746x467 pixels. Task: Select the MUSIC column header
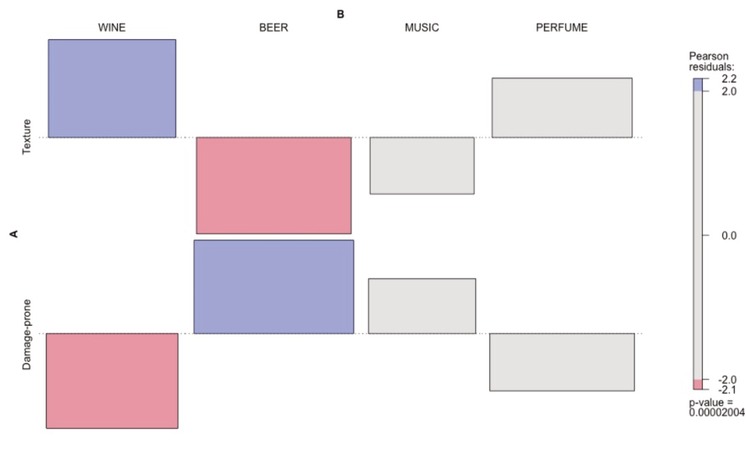click(x=421, y=28)
